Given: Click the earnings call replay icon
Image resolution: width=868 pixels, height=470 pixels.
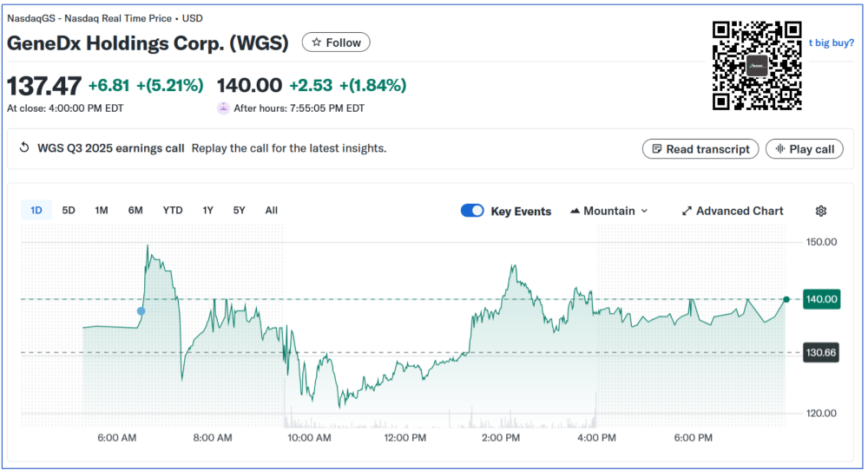Looking at the screenshot, I should [24, 148].
